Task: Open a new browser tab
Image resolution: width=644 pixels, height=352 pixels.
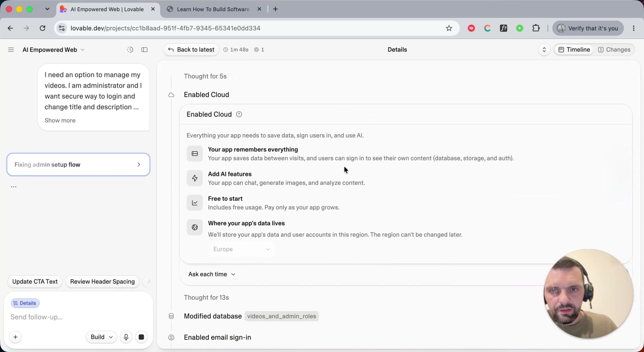Action: [276, 9]
